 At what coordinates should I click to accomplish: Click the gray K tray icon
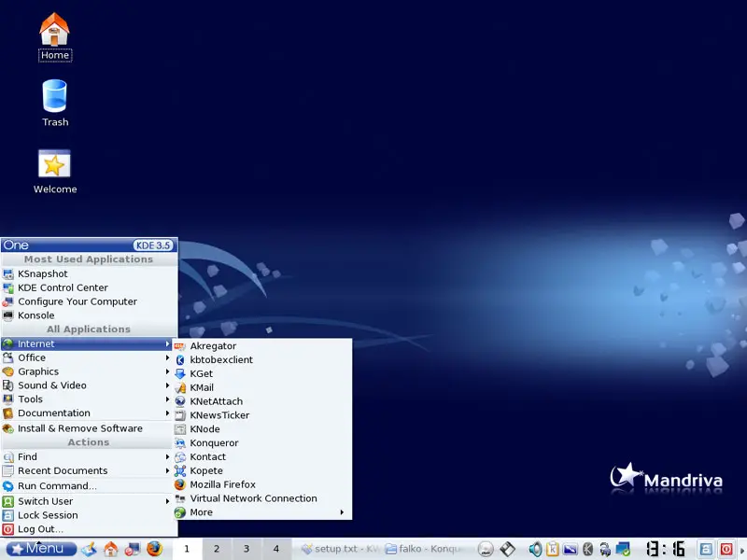[x=588, y=549]
